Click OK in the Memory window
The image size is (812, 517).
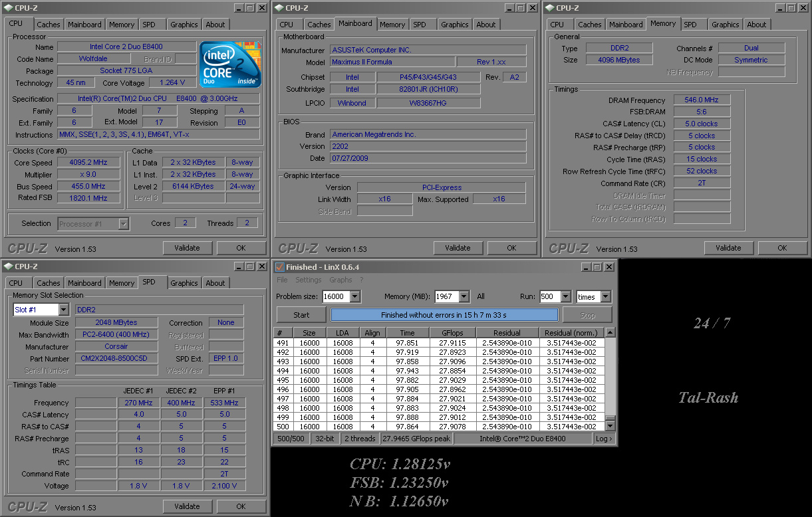782,248
